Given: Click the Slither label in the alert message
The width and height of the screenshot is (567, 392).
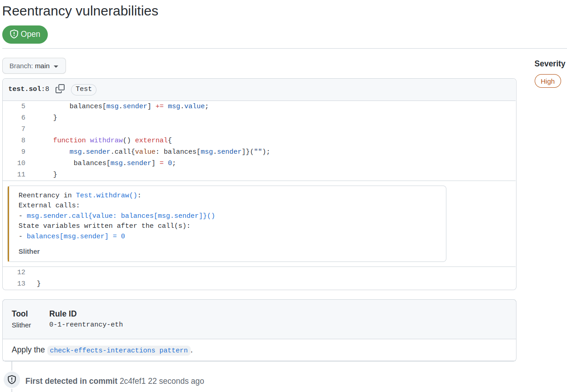Looking at the screenshot, I should [x=29, y=251].
